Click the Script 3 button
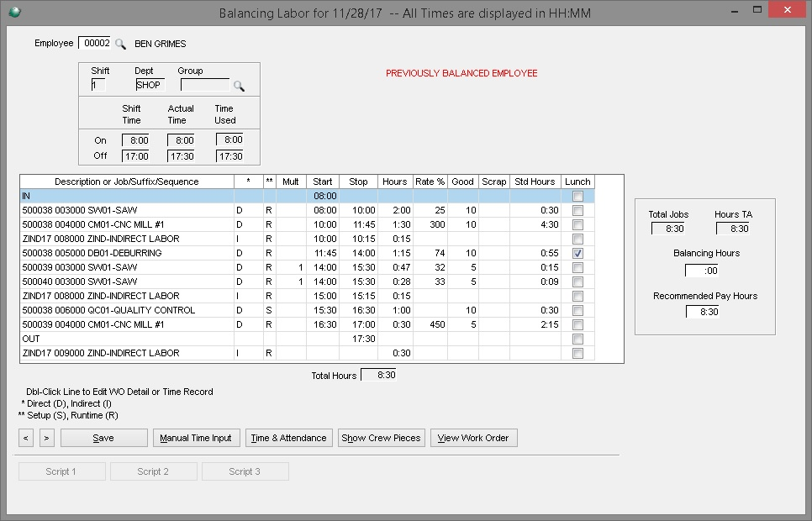This screenshot has height=521, width=812. click(245, 471)
